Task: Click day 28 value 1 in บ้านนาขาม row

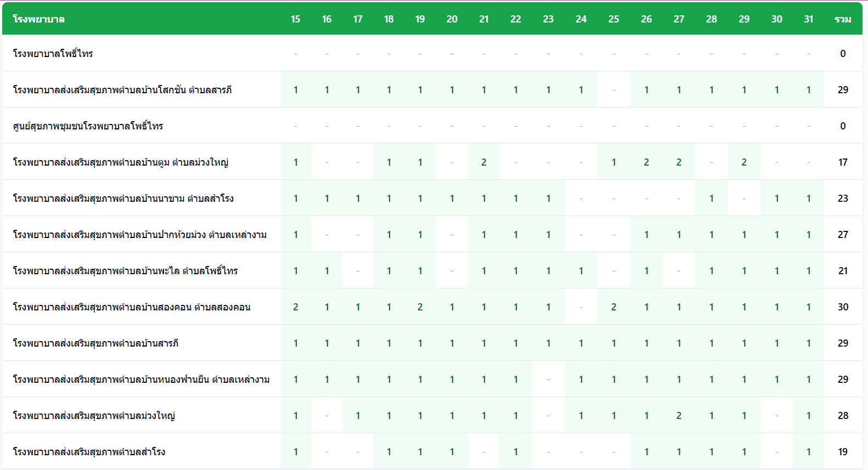Action: [x=711, y=198]
